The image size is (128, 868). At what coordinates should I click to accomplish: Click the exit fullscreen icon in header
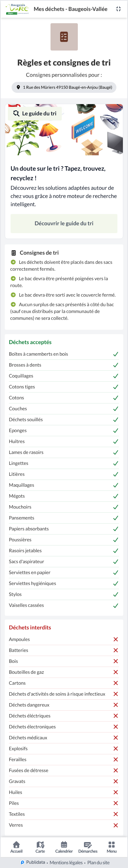pyautogui.click(x=118, y=9)
